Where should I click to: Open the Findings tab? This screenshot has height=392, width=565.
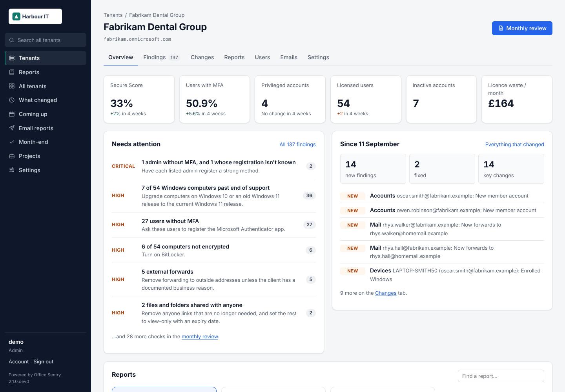point(161,57)
